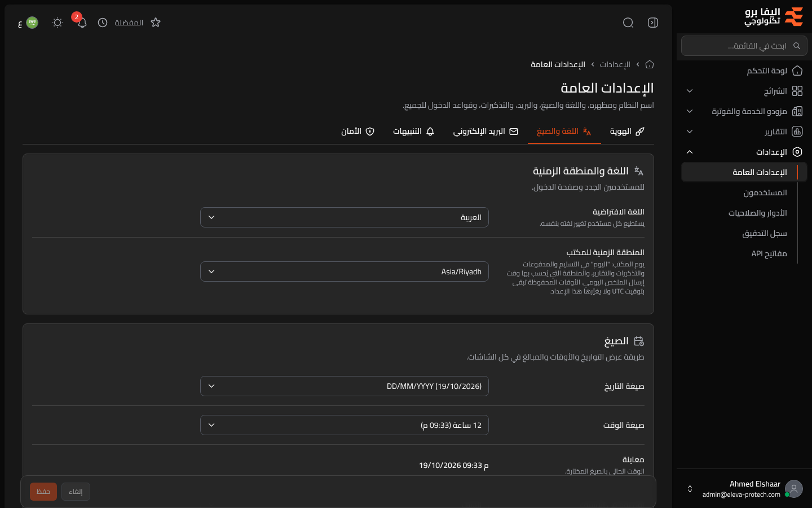
Task: Toggle light/dark theme sun icon
Action: pos(58,23)
